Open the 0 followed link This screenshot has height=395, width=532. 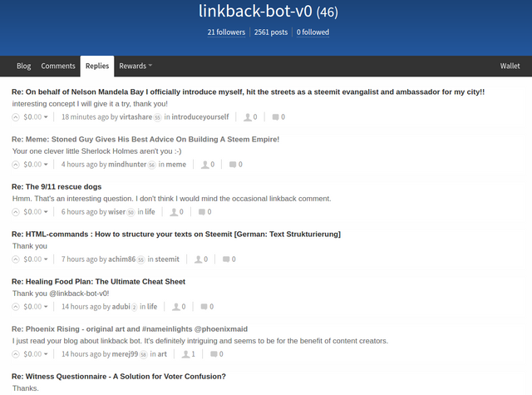(x=313, y=32)
